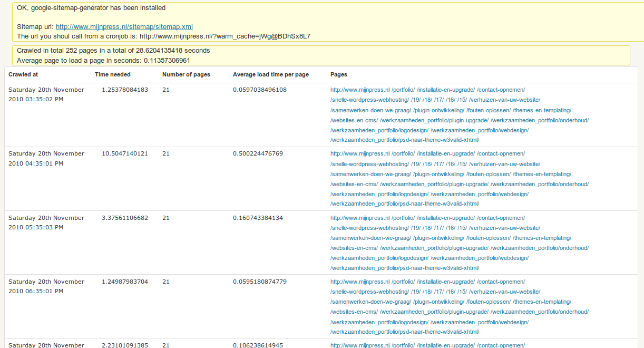Open /installatie-en-upgrade/ link in 06:35:01 PM row
The image size is (644, 348).
446,282
